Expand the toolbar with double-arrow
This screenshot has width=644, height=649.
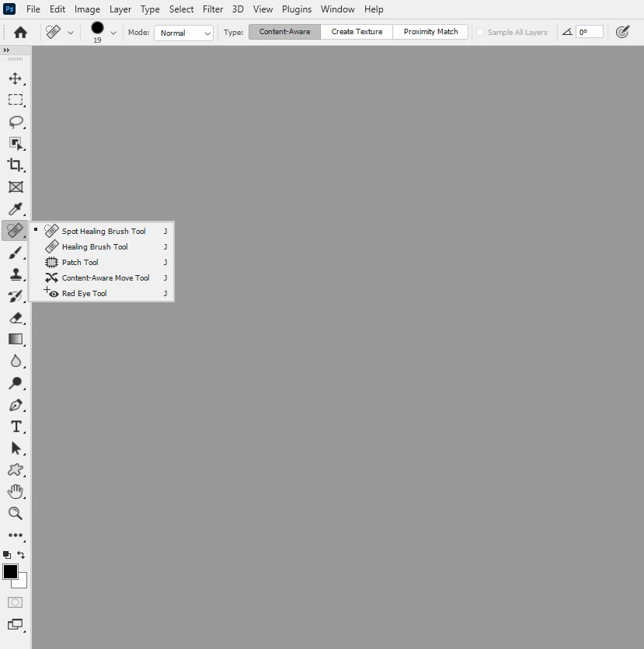coord(6,50)
